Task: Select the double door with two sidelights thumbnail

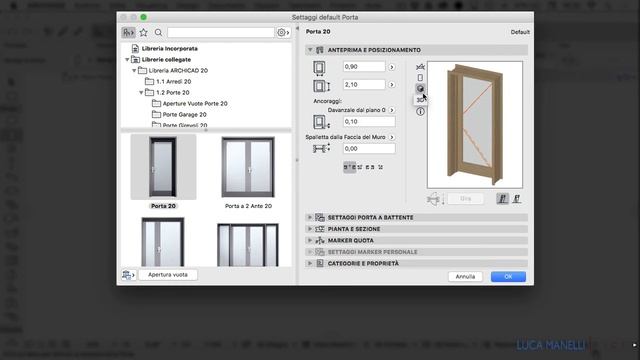Action: tap(248, 244)
